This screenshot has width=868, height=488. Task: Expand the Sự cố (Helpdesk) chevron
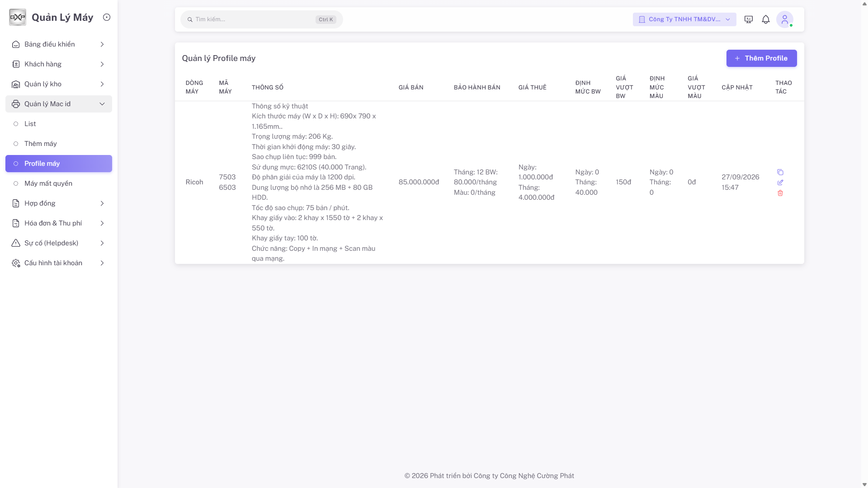[102, 243]
